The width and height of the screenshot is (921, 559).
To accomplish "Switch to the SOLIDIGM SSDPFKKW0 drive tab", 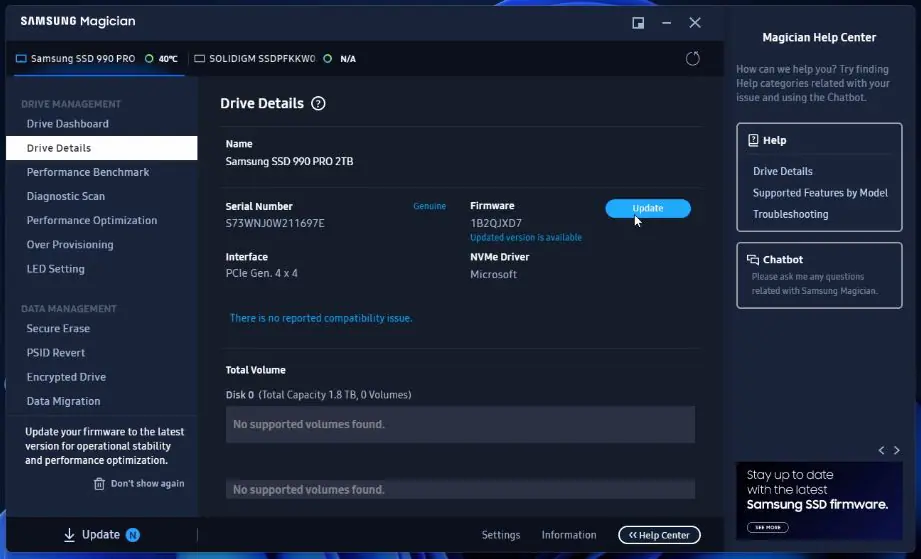I will [x=275, y=59].
